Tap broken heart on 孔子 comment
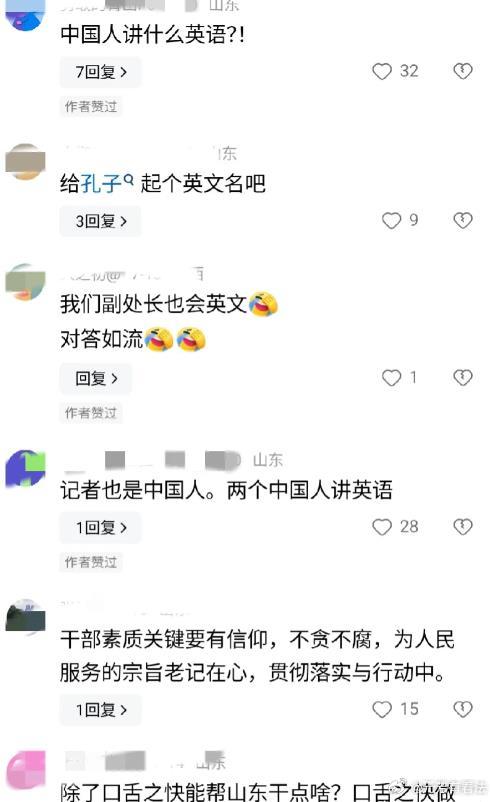The height and width of the screenshot is (802, 493). (x=463, y=220)
